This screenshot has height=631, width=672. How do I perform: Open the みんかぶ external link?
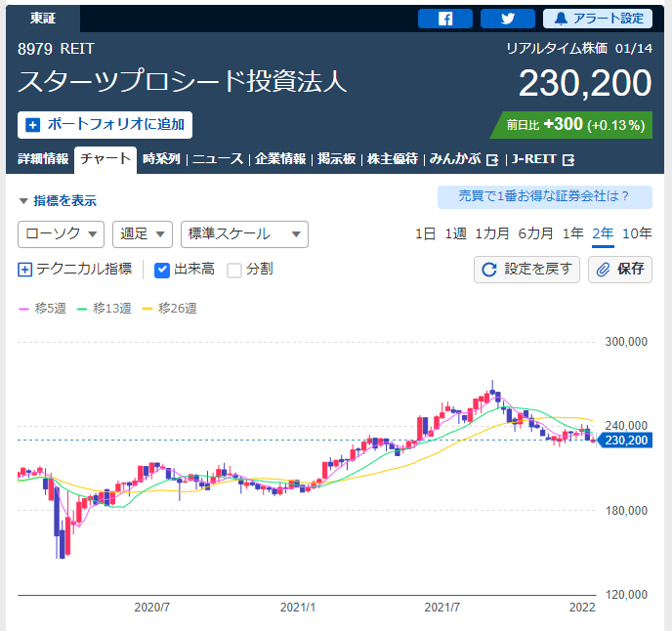click(464, 159)
